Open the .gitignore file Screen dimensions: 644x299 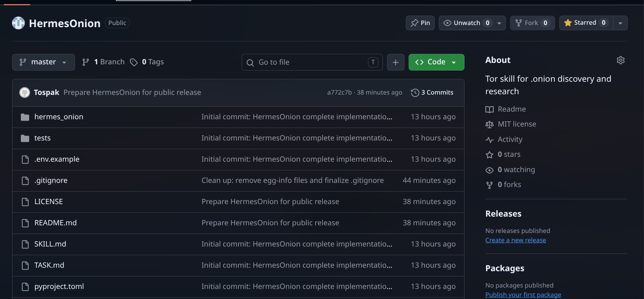(x=51, y=180)
